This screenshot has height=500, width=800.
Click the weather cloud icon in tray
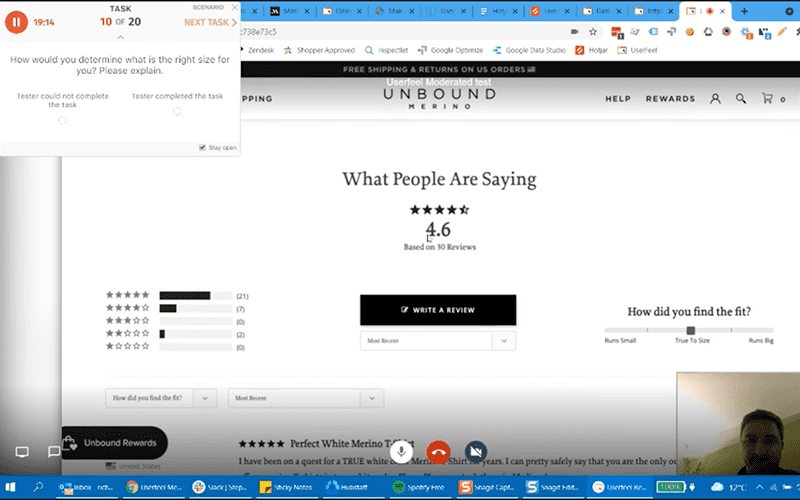[717, 487]
